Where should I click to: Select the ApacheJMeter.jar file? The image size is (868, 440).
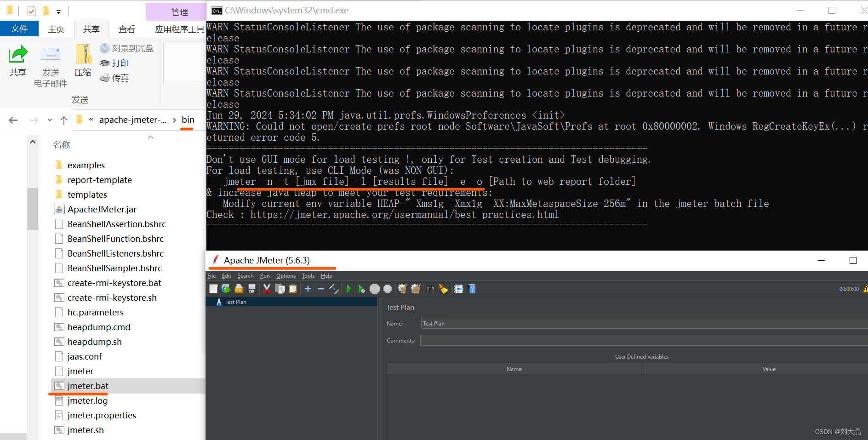click(x=102, y=209)
